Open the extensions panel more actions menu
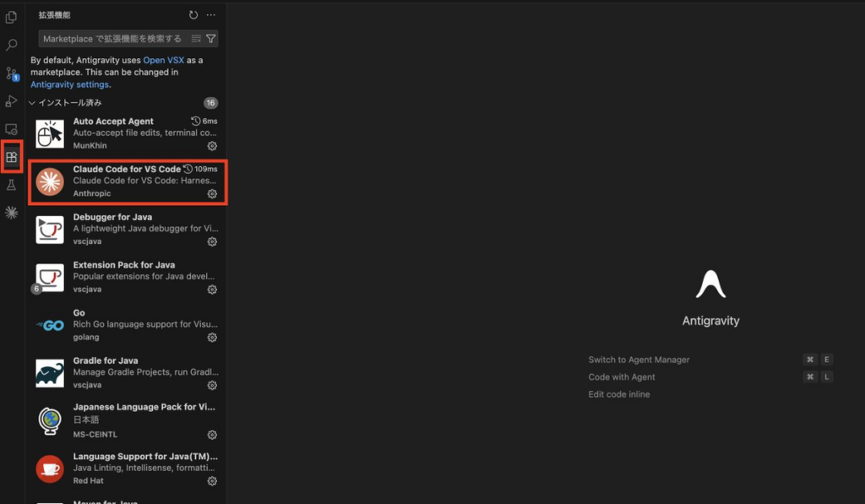Screen dimensions: 865x504 pos(211,15)
